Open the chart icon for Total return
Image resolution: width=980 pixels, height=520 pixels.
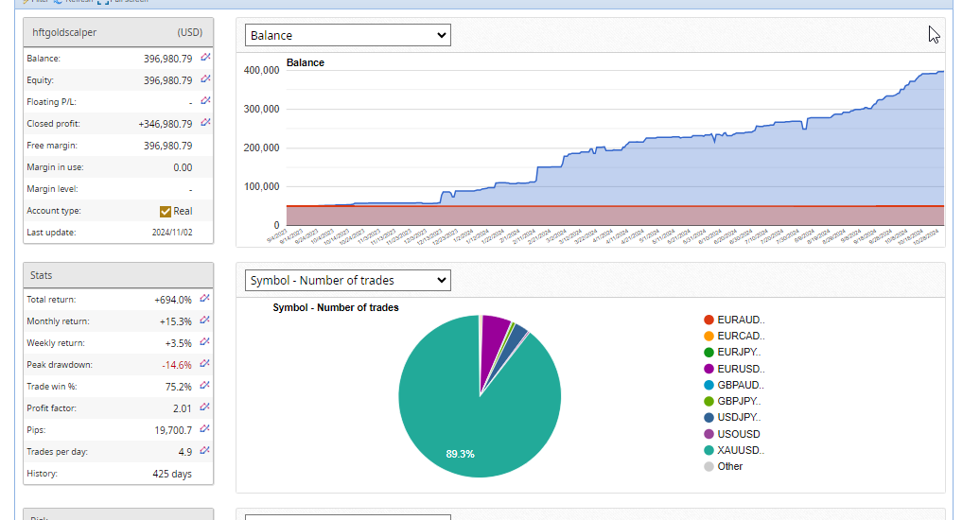pyautogui.click(x=205, y=300)
